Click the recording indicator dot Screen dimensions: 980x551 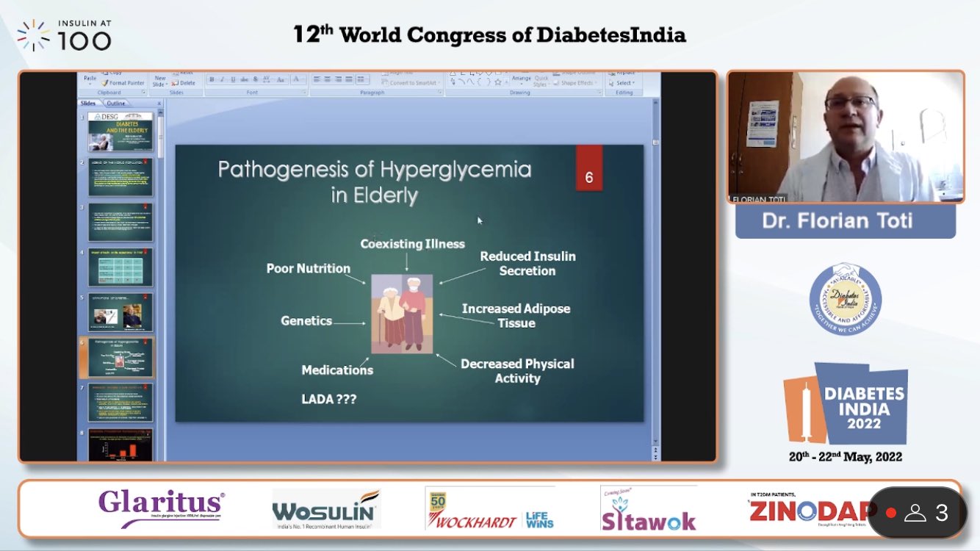coord(892,512)
